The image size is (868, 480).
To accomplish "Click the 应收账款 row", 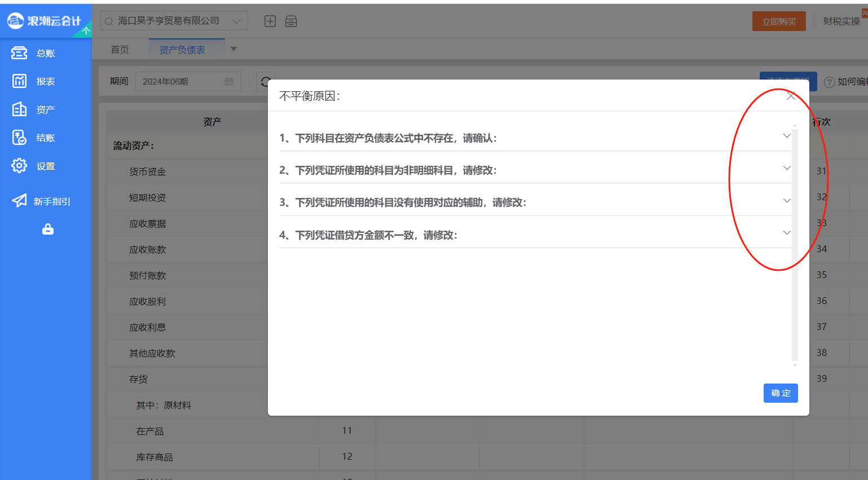I will coord(147,249).
